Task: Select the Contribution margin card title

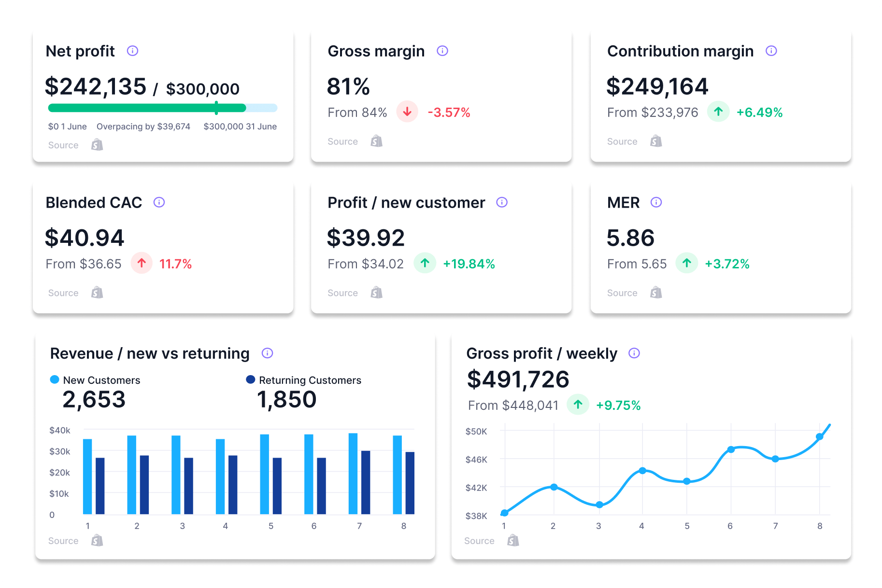Action: pos(680,51)
